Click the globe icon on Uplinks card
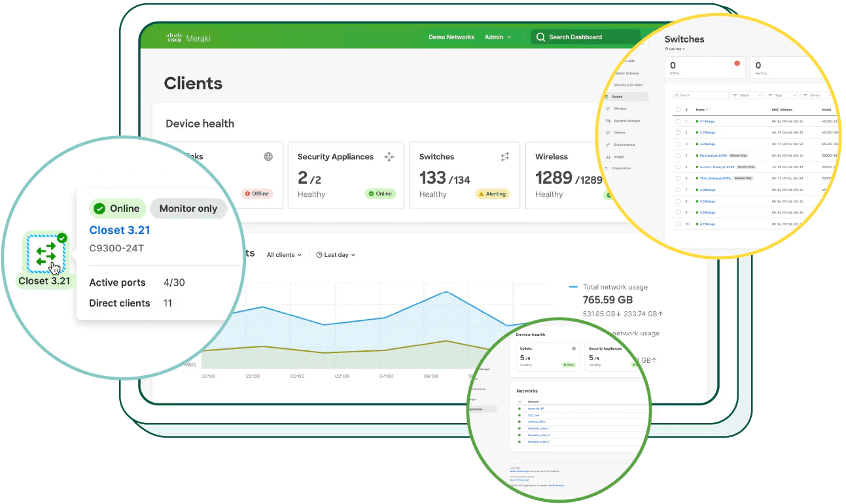Screen dimensions: 846x504 point(268,157)
